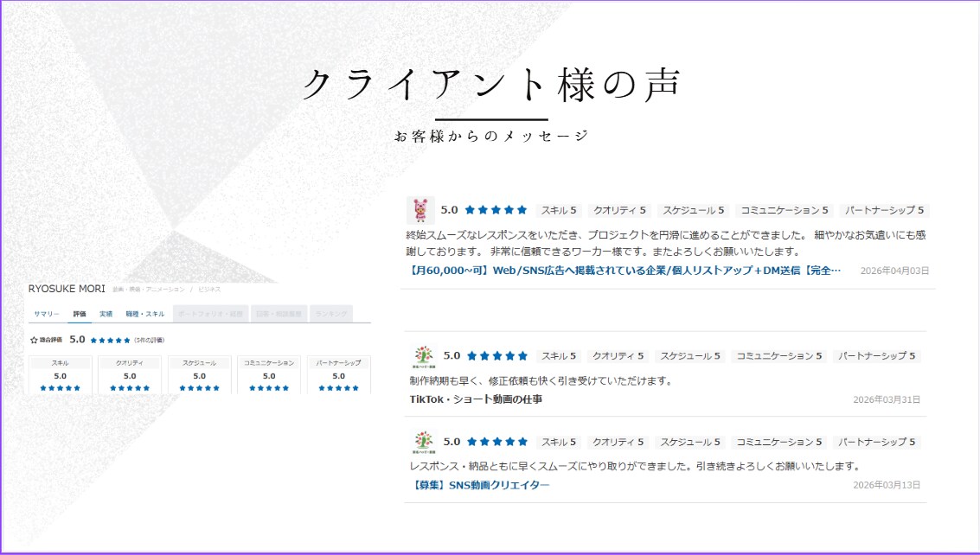Click the greyed-out ランキング tab

pos(330,314)
